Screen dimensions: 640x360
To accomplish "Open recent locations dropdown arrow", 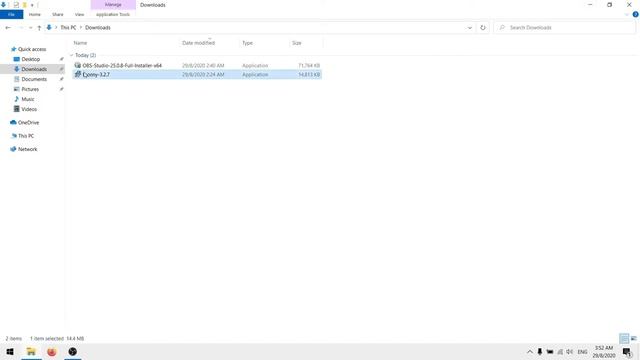I will 31,28.
